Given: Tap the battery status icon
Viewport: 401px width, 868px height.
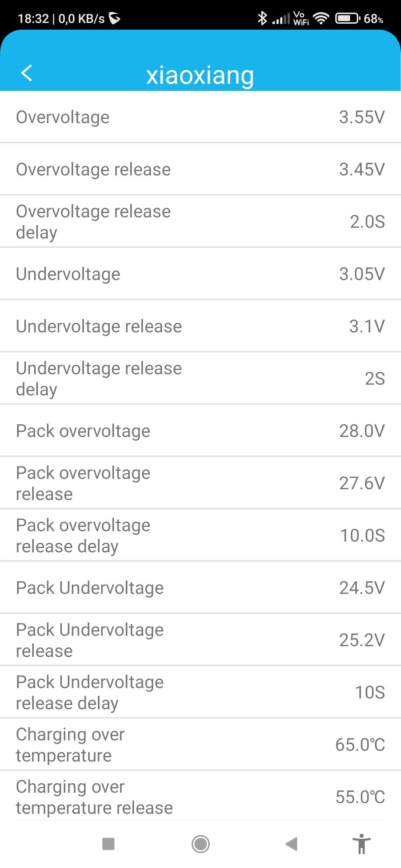Looking at the screenshot, I should pyautogui.click(x=348, y=18).
